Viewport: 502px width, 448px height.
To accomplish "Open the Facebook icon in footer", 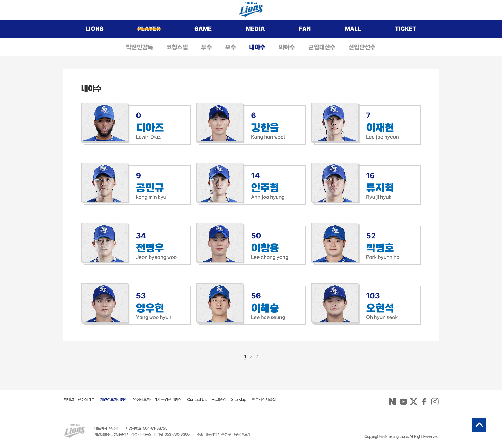I will tap(424, 401).
